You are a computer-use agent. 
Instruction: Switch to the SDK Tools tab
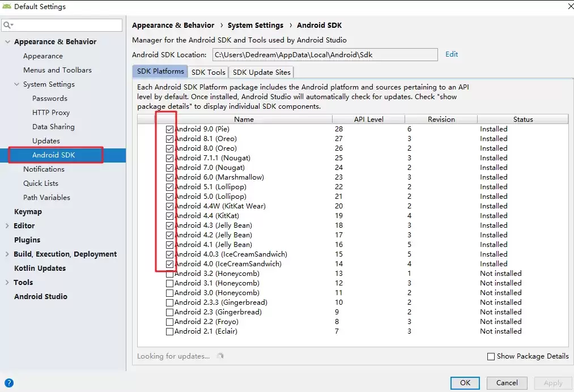pyautogui.click(x=209, y=72)
